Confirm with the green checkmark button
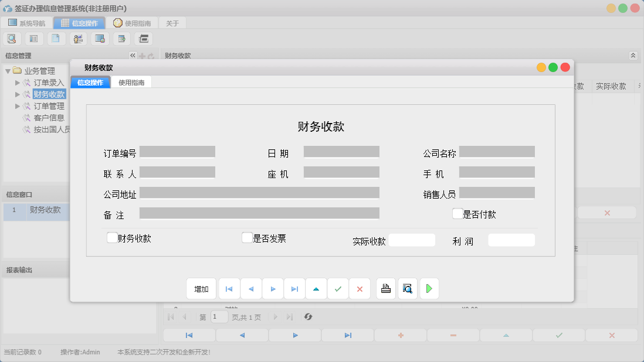Viewport: 644px width, 362px height. pos(338,288)
